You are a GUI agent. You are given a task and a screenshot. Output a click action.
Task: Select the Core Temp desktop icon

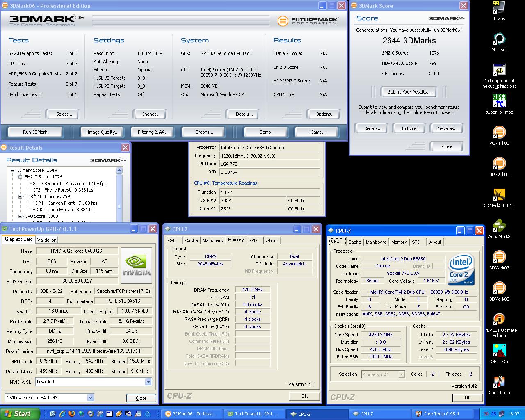pyautogui.click(x=499, y=382)
